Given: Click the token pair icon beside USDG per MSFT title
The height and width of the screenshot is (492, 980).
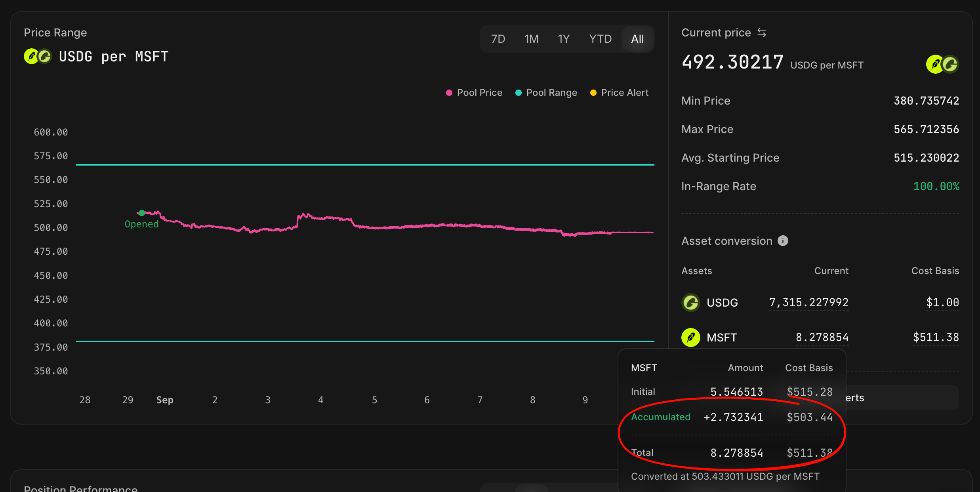Looking at the screenshot, I should pyautogui.click(x=38, y=57).
